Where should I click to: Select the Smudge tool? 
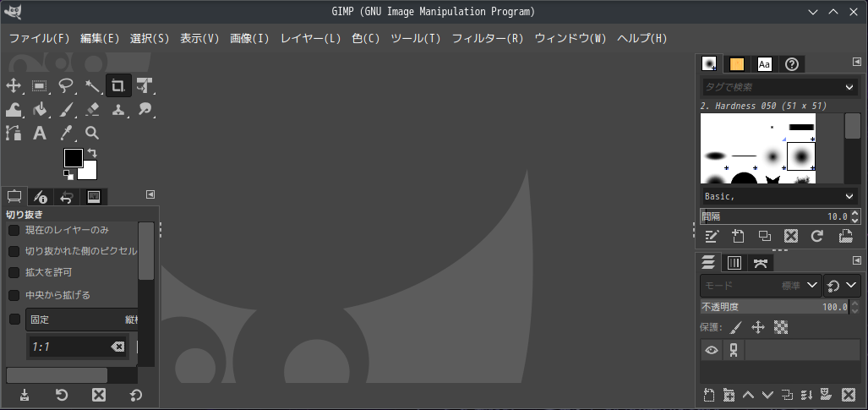(x=145, y=109)
